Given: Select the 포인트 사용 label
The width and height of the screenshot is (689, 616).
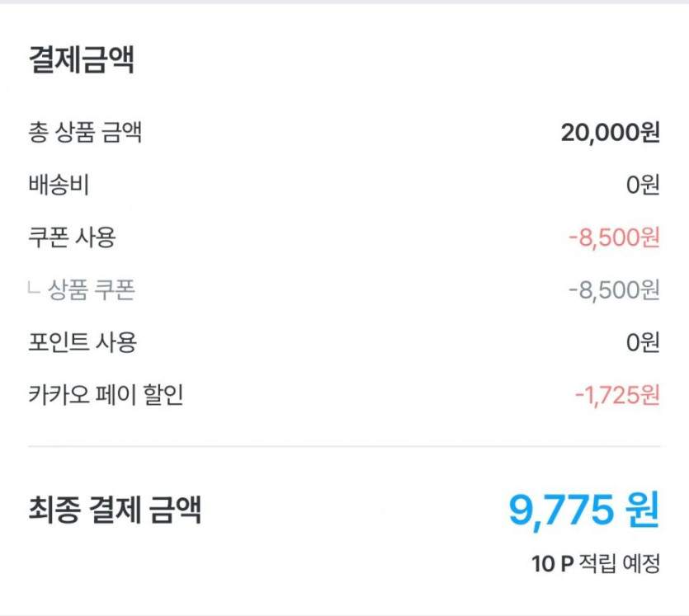Looking at the screenshot, I should point(82,342).
